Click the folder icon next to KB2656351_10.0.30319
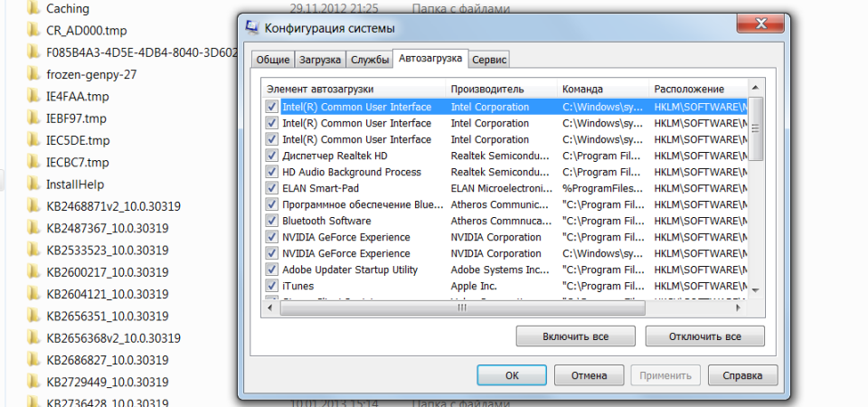The image size is (868, 407). pos(33,316)
